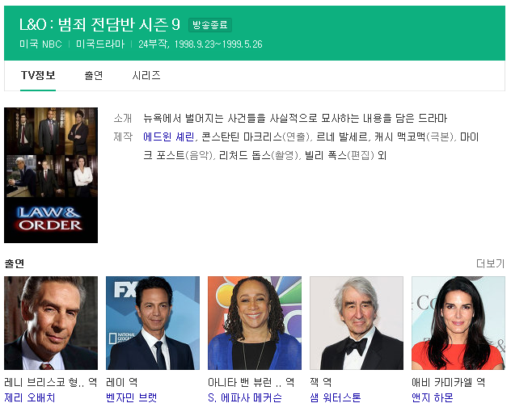Open the TV정보 tab
511x420 pixels.
coord(38,76)
